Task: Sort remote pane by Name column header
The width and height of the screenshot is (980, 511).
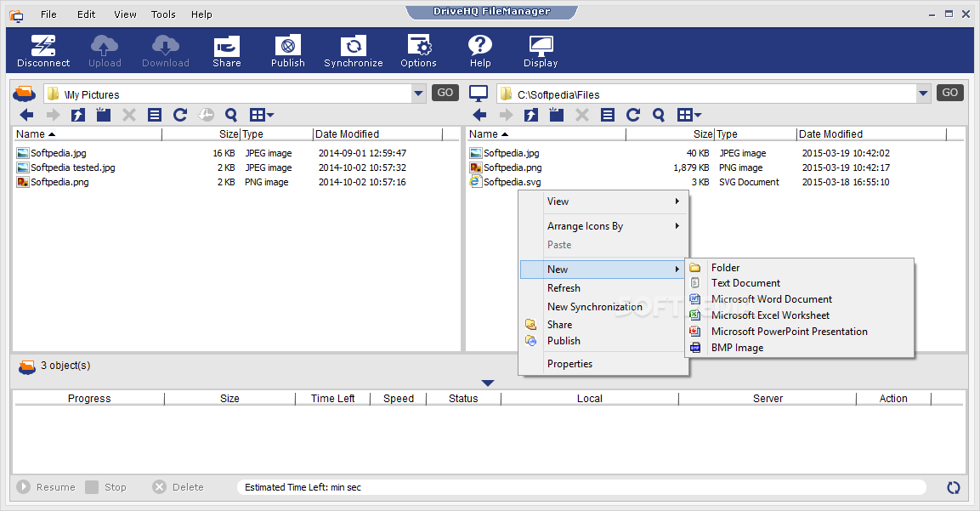Action: click(x=88, y=133)
